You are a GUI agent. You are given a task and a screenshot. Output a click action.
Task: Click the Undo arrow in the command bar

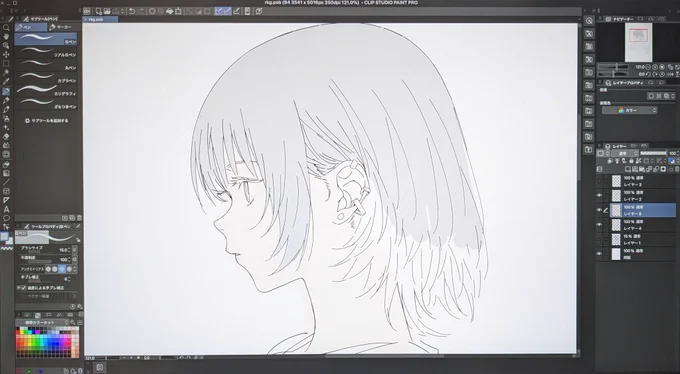coord(132,11)
